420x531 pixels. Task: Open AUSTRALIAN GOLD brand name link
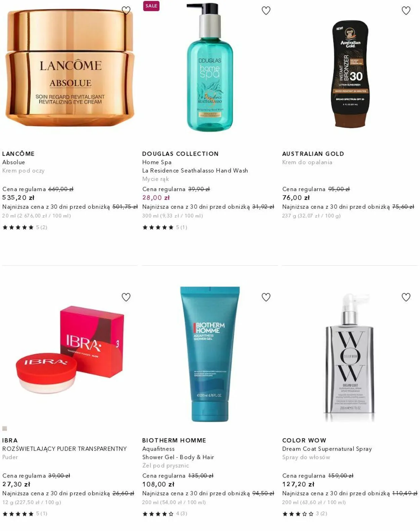click(x=313, y=154)
